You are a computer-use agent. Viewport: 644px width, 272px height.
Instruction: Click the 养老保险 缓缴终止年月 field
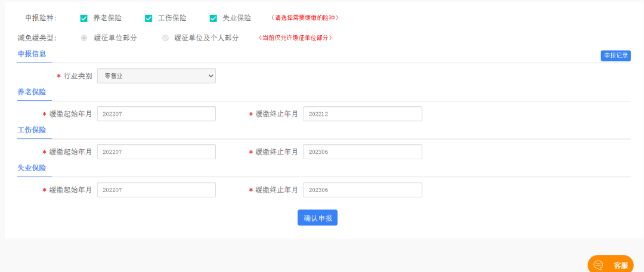pos(363,114)
